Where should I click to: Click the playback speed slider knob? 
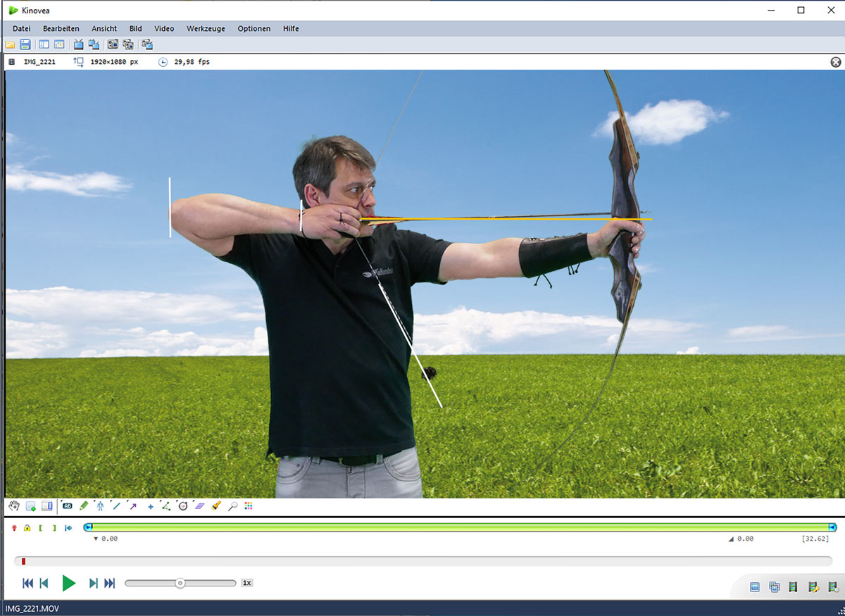tap(180, 583)
